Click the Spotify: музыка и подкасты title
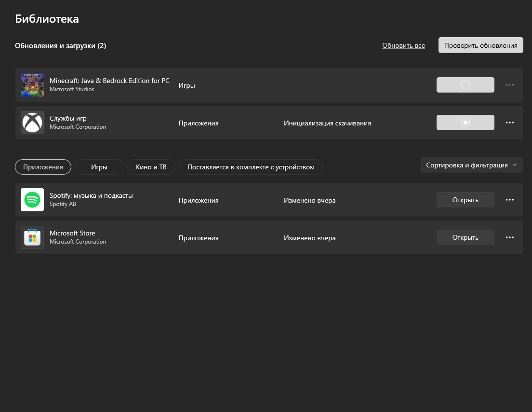The width and height of the screenshot is (532, 412). point(91,195)
